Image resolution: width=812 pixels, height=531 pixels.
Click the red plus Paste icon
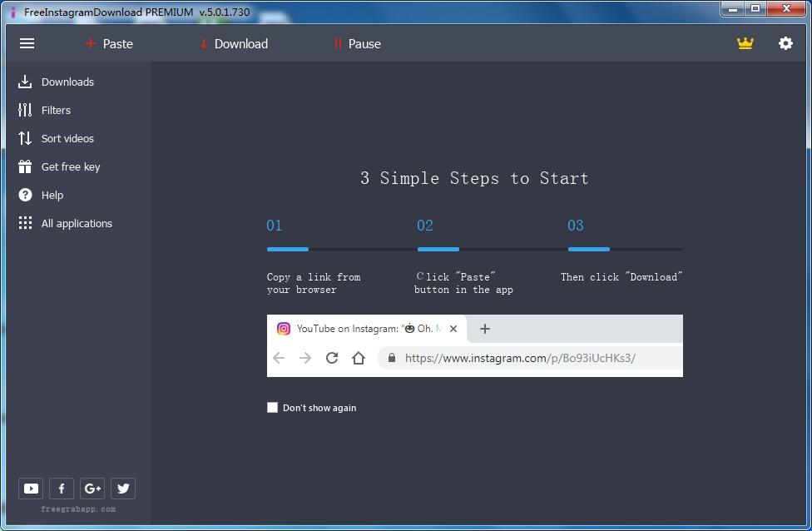pyautogui.click(x=90, y=43)
